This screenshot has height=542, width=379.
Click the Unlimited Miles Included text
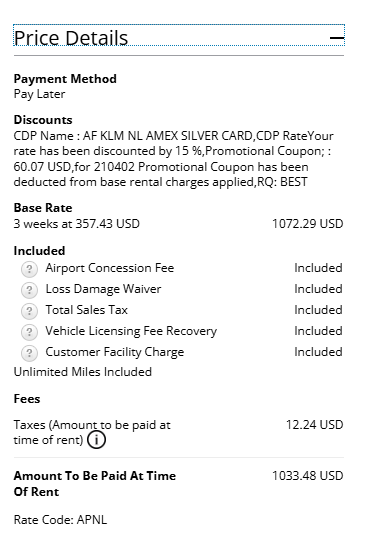tap(83, 372)
